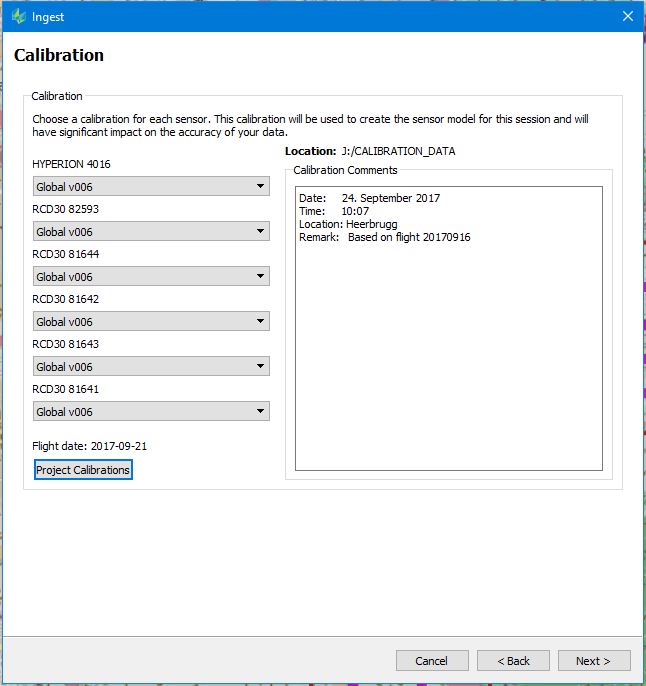Click the Ingest app icon in title bar

click(18, 16)
